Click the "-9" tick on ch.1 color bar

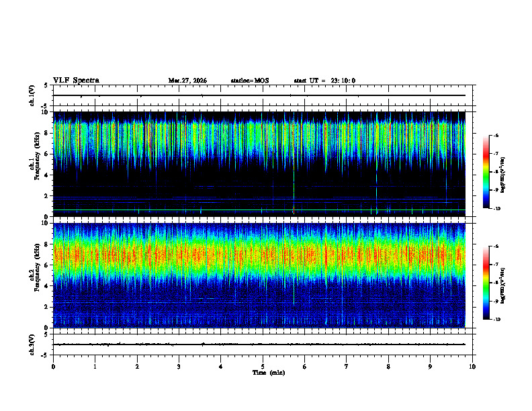tap(496, 190)
